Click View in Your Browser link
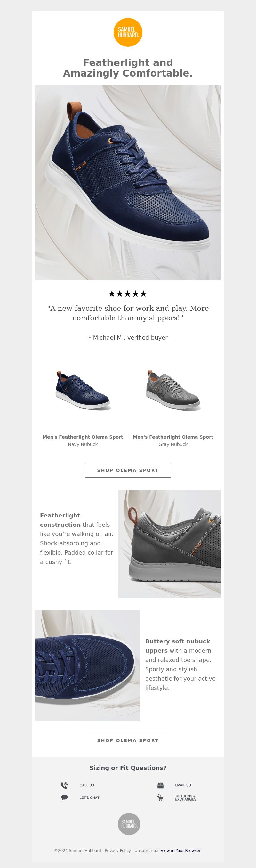 pos(181,850)
